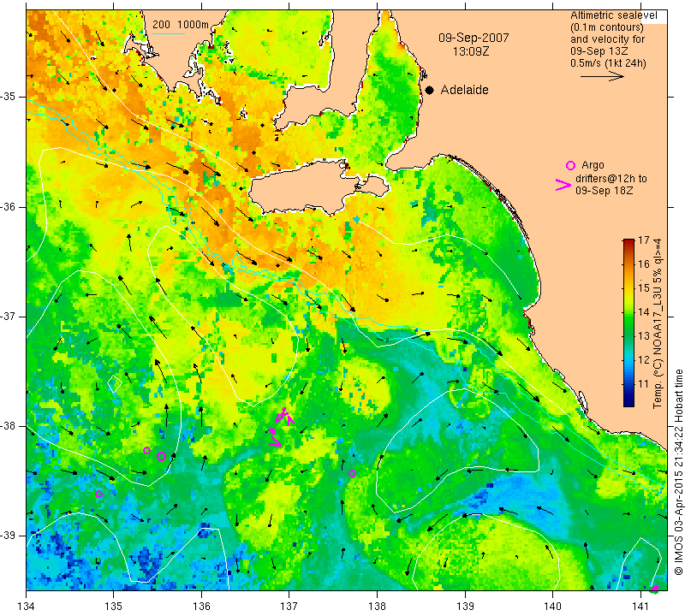Image resolution: width=685 pixels, height=616 pixels.
Task: Click the Argo float circle near 137.7E 38.4S
Action: tap(352, 473)
